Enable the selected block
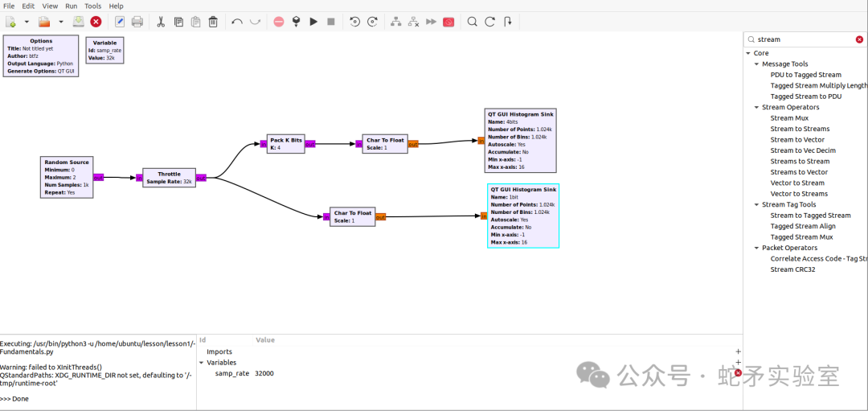 click(x=395, y=22)
